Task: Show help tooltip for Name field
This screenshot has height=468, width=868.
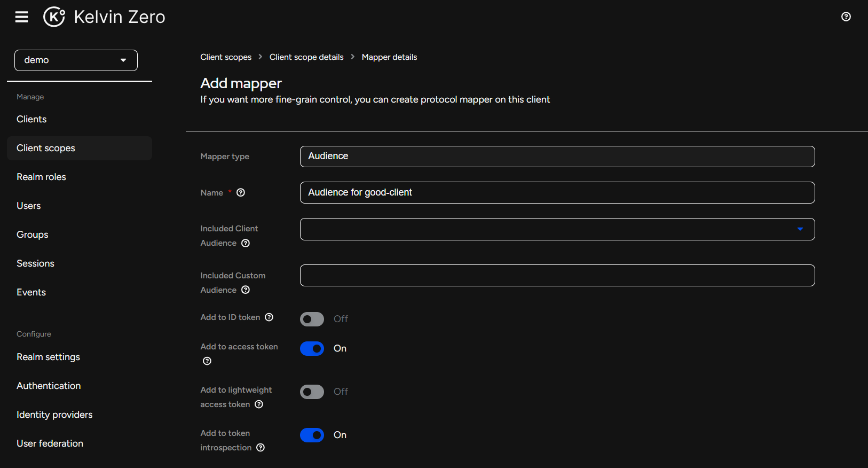Action: [241, 193]
